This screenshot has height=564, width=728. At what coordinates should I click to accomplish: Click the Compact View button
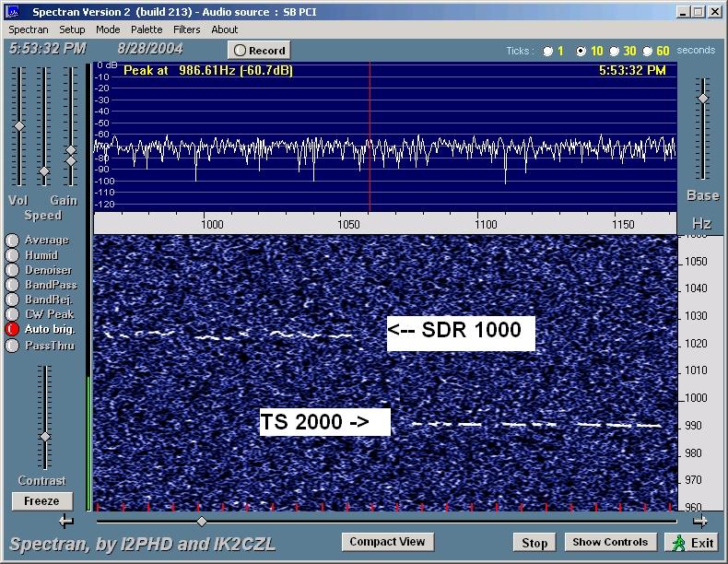(387, 542)
